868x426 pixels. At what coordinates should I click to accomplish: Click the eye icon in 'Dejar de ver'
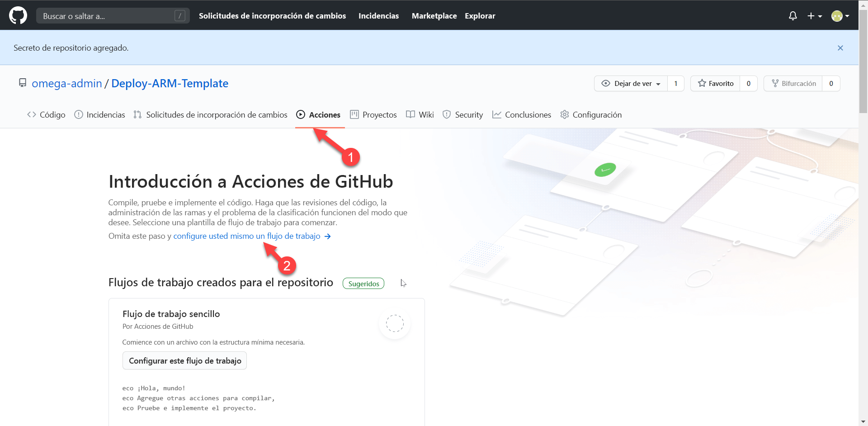point(606,83)
